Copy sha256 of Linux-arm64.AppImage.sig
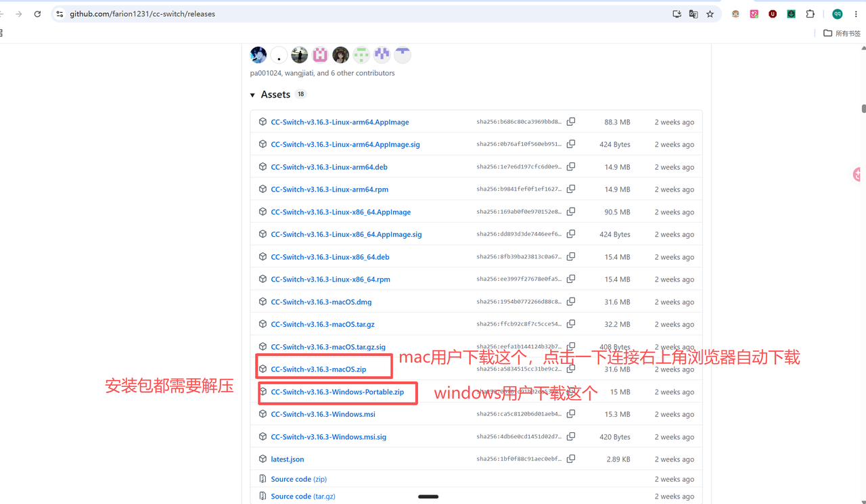The height and width of the screenshot is (504, 866). (571, 144)
